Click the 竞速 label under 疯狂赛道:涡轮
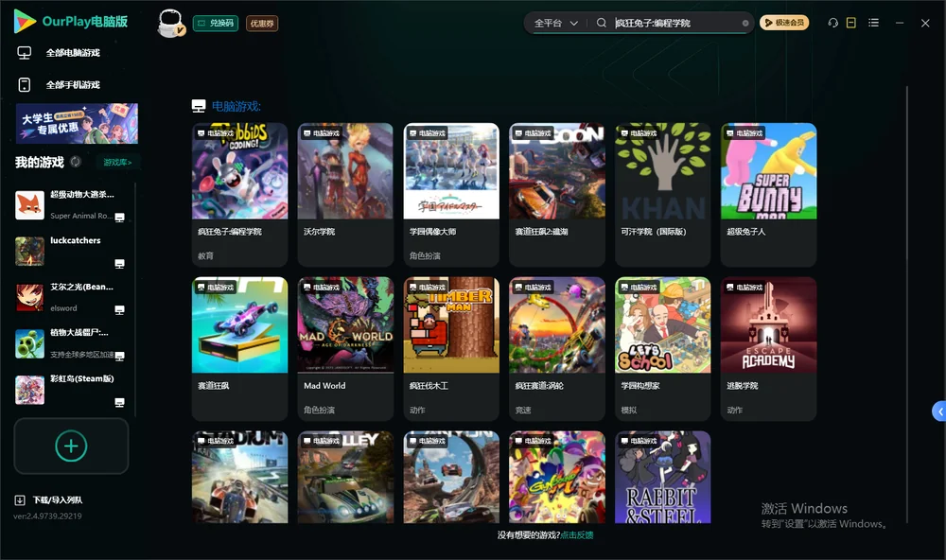Image resolution: width=946 pixels, height=560 pixels. pos(522,410)
